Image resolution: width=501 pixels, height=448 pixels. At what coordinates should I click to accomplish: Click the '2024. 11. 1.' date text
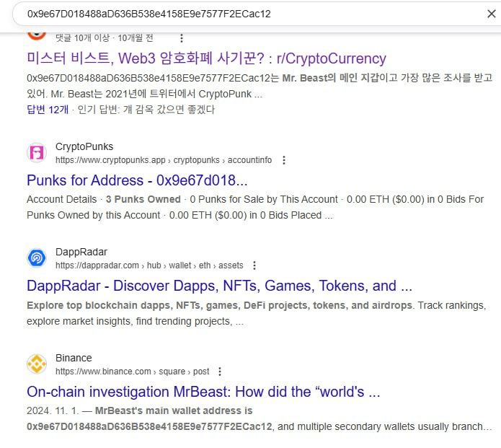click(53, 410)
